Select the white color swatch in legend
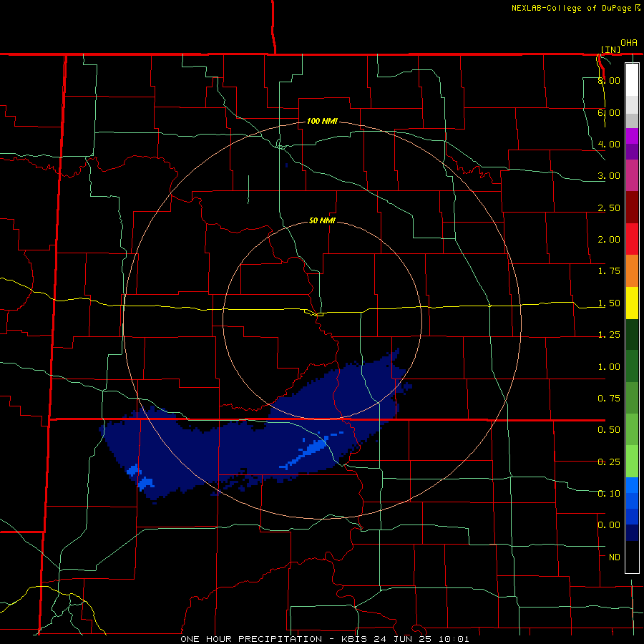Screen dimensions: 644x644 coord(632,79)
